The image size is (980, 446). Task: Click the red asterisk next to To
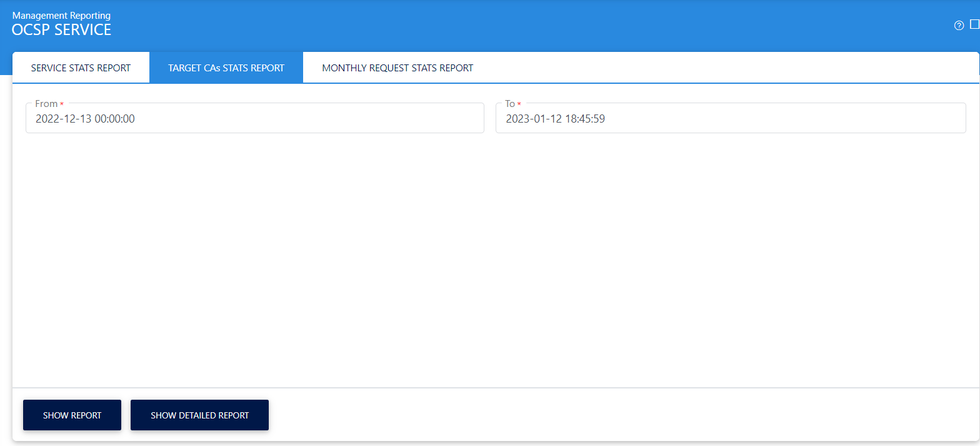[x=519, y=104]
